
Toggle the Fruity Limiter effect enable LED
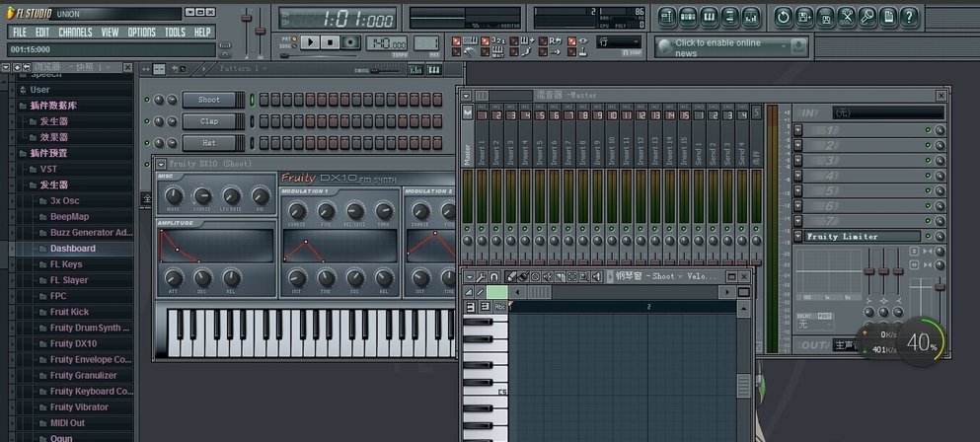tap(929, 237)
